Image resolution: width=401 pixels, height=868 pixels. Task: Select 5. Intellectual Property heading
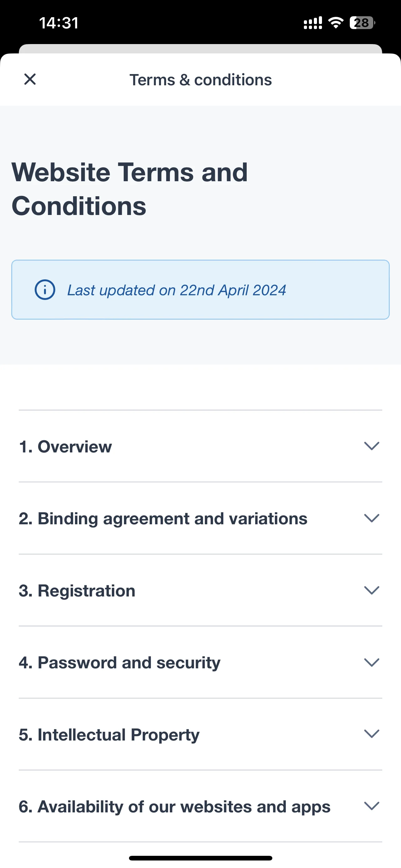point(109,735)
